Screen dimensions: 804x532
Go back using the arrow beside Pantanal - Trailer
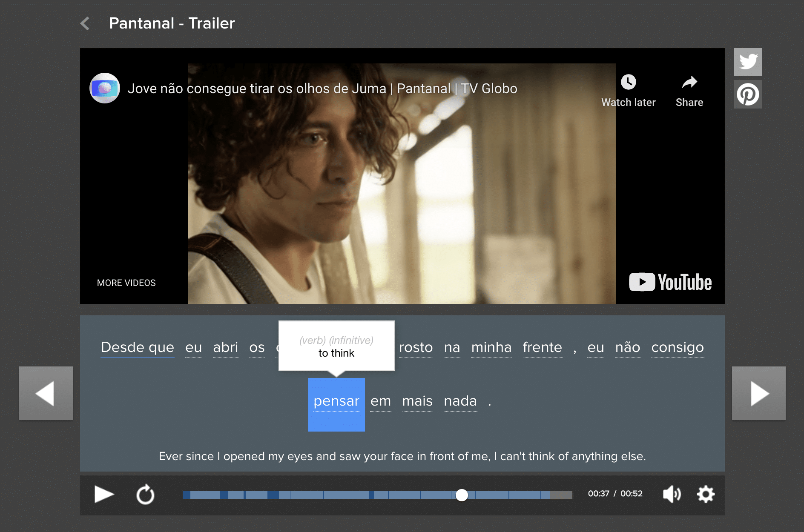85,23
